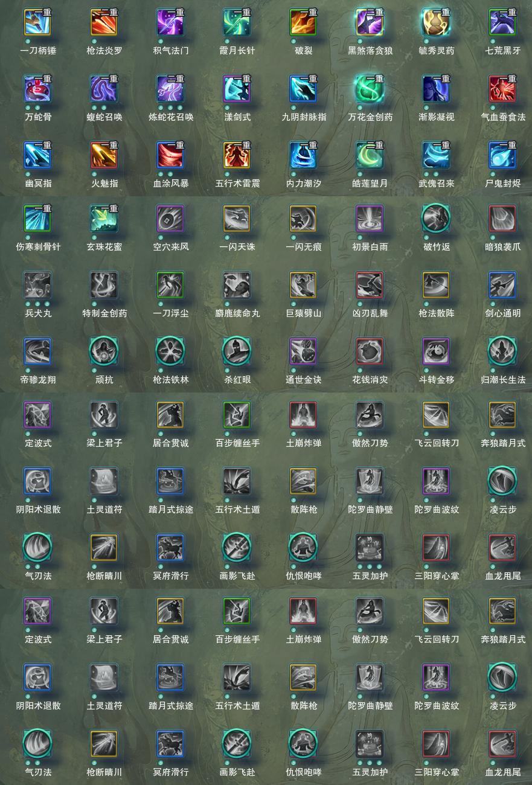Image resolution: width=532 pixels, height=785 pixels.
Task: Pick the round 顽抗 skill icon
Action: pos(104,352)
